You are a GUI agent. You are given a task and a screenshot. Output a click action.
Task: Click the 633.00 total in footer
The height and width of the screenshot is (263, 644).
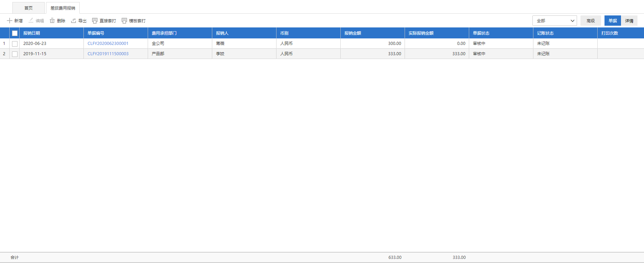(395, 258)
